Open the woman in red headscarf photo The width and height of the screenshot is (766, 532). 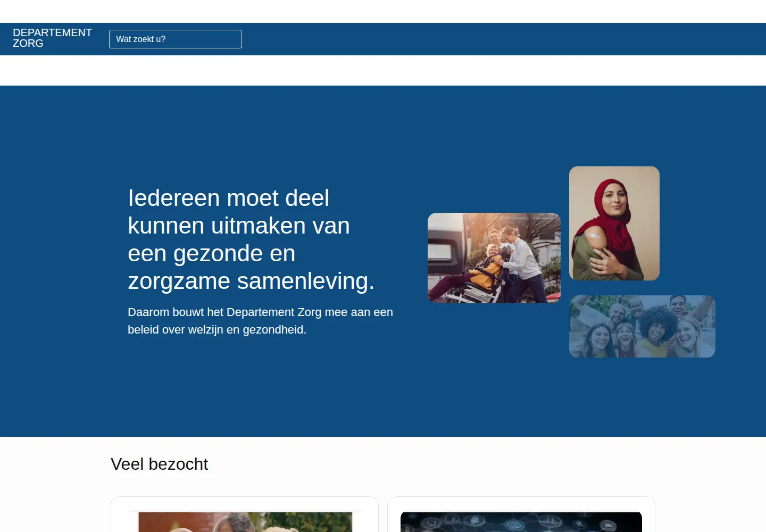[x=614, y=223]
